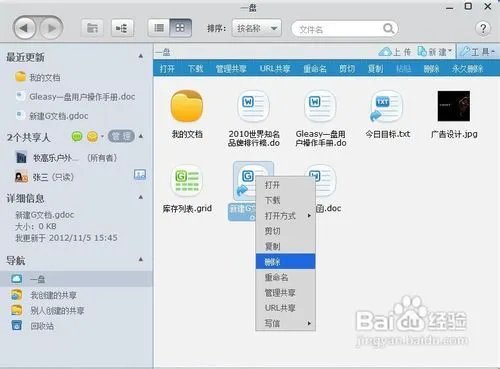Click the yellow smiley message icon
Screen dimensions: 500x369
(x=92, y=136)
